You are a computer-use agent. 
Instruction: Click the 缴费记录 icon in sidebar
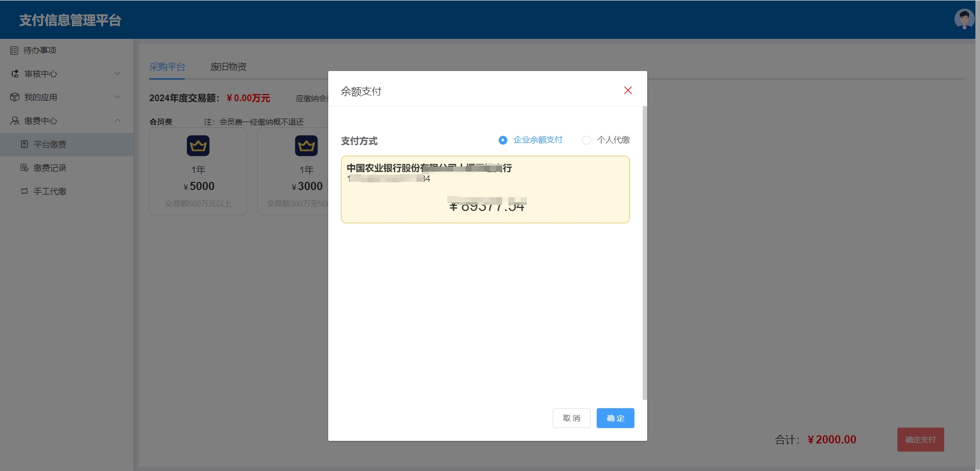point(24,168)
